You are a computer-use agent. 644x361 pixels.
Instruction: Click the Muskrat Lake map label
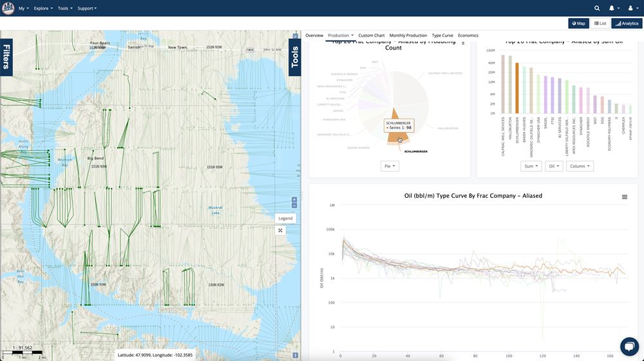(215, 210)
